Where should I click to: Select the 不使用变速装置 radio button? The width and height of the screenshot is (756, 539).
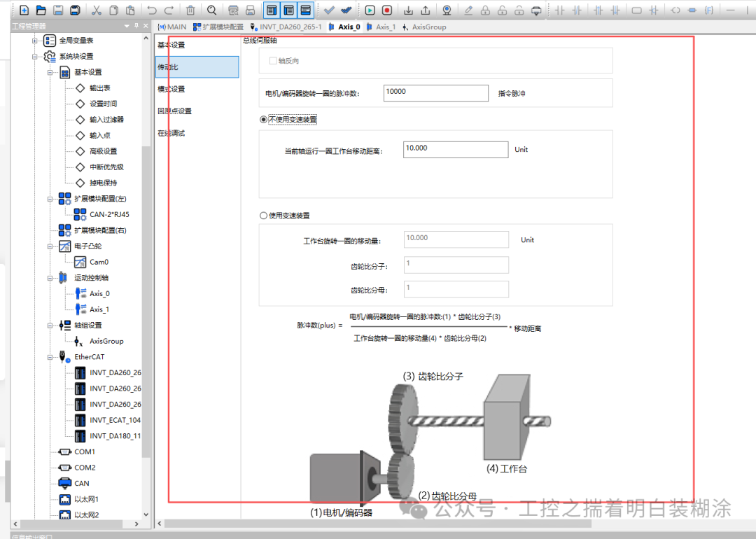coord(263,120)
